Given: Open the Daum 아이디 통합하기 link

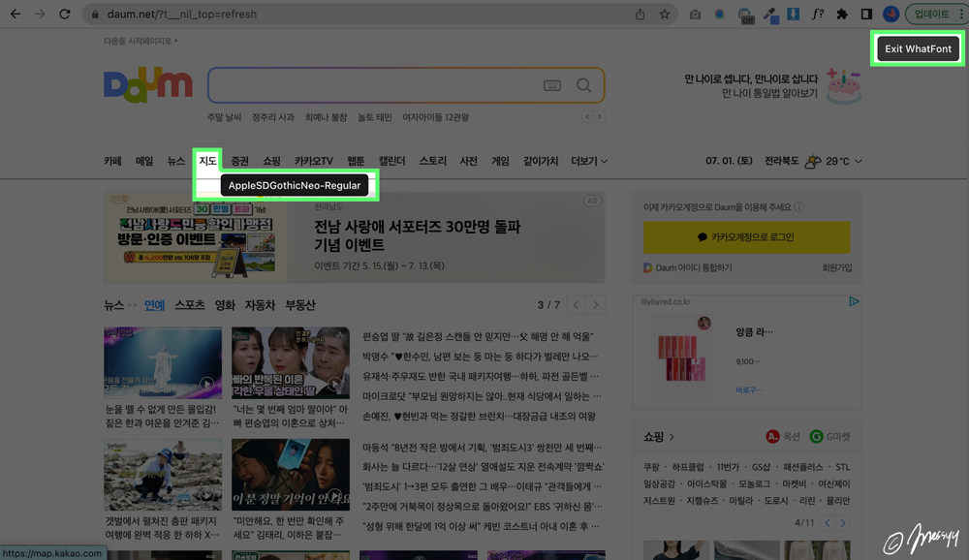Looking at the screenshot, I should [x=688, y=267].
